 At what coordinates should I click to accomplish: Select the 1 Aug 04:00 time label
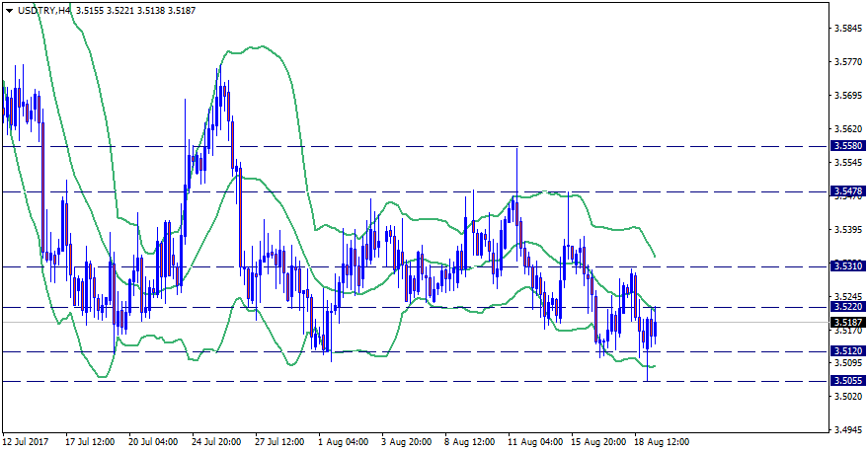point(344,442)
